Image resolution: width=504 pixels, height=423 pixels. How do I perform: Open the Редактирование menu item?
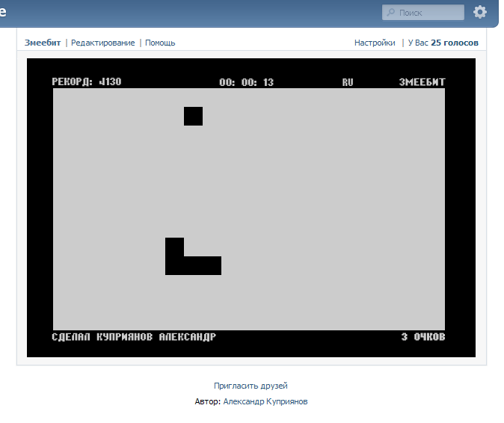click(103, 43)
